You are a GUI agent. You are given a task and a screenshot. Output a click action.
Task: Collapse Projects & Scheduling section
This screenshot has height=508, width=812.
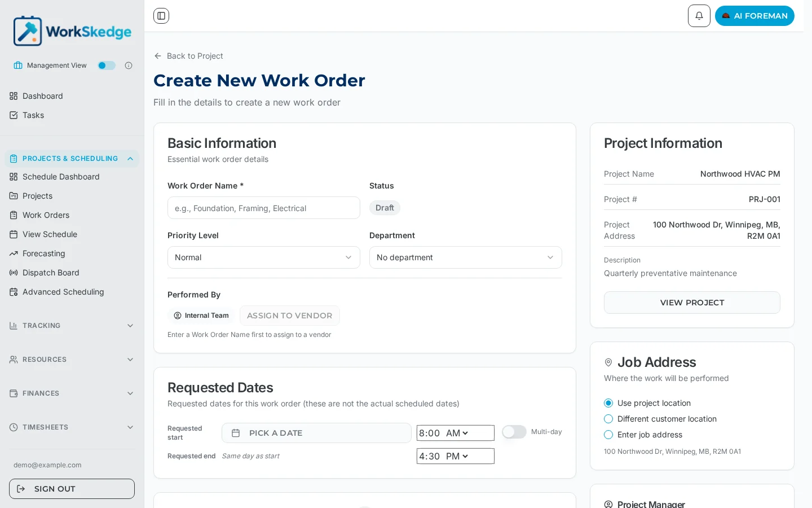click(72, 159)
